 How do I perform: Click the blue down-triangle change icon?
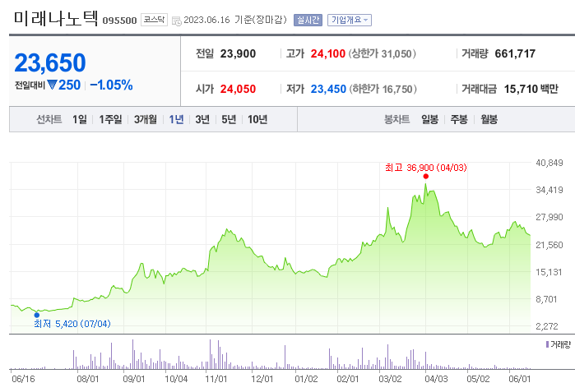tap(53, 85)
